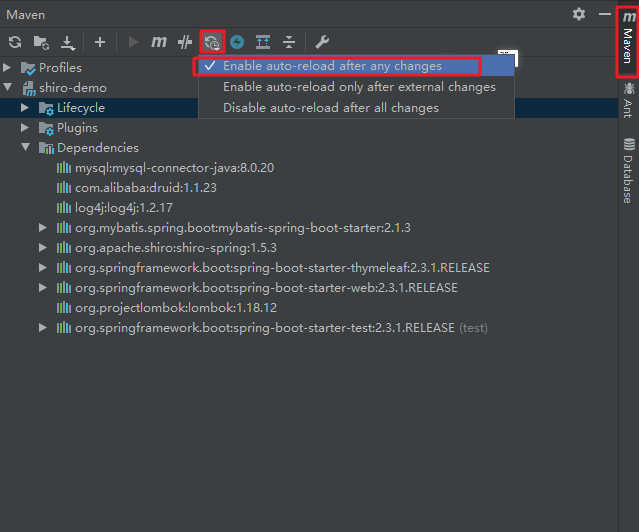Image resolution: width=639 pixels, height=532 pixels.
Task: Toggle skip tests mode lightning icon
Action: coord(237,42)
